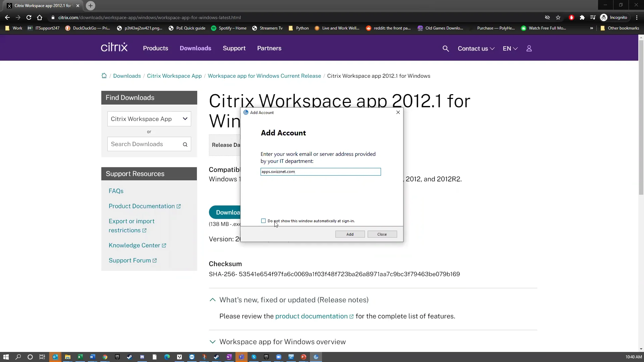Open the Knowledge Center link
The image size is (644, 362).
point(137,245)
